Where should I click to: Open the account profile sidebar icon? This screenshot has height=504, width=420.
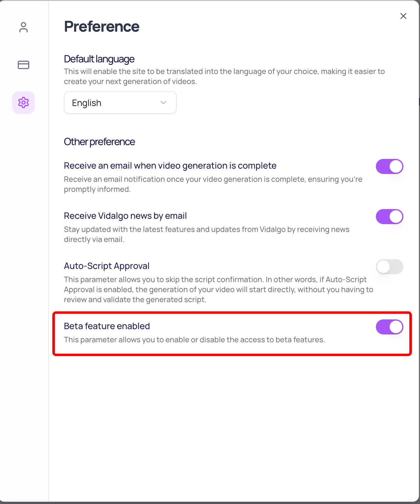click(x=23, y=27)
